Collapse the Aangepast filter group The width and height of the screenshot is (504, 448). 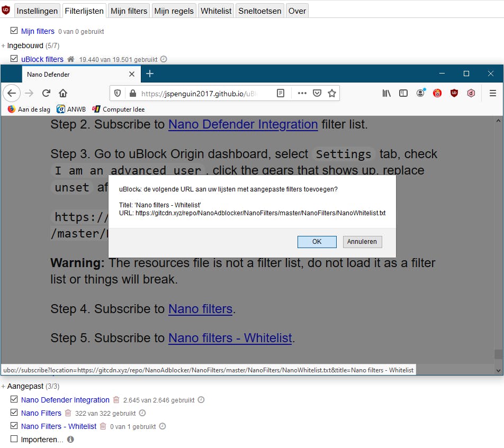click(3, 387)
